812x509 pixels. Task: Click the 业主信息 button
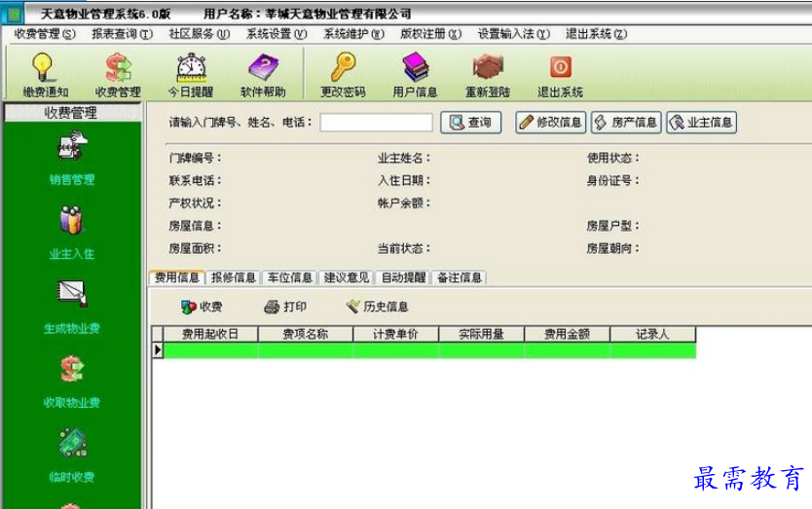click(x=702, y=123)
